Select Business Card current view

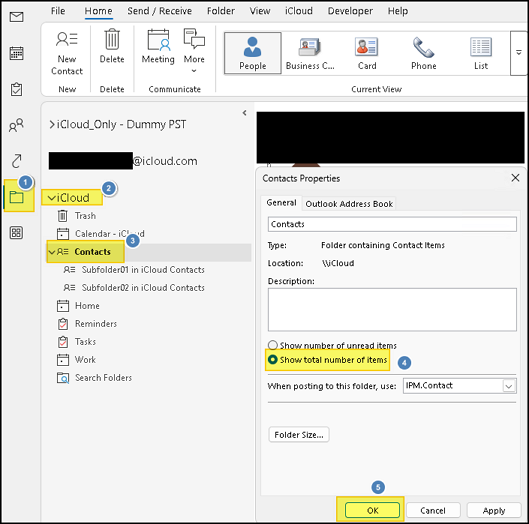pyautogui.click(x=310, y=53)
